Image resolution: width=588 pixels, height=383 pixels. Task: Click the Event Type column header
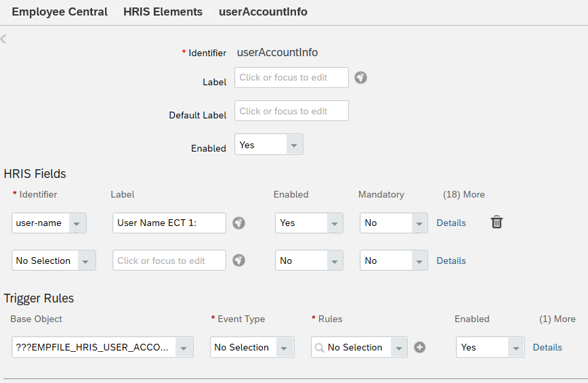tap(241, 319)
